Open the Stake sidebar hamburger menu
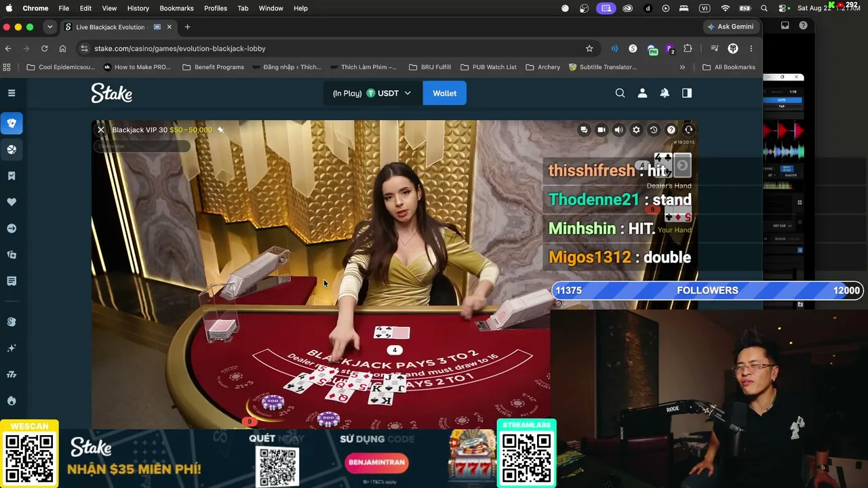 point(12,93)
